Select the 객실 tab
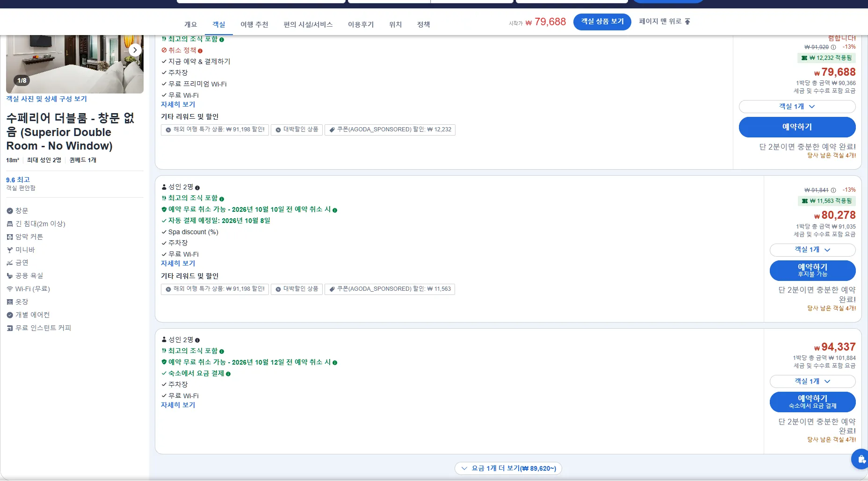868x481 pixels. point(219,24)
